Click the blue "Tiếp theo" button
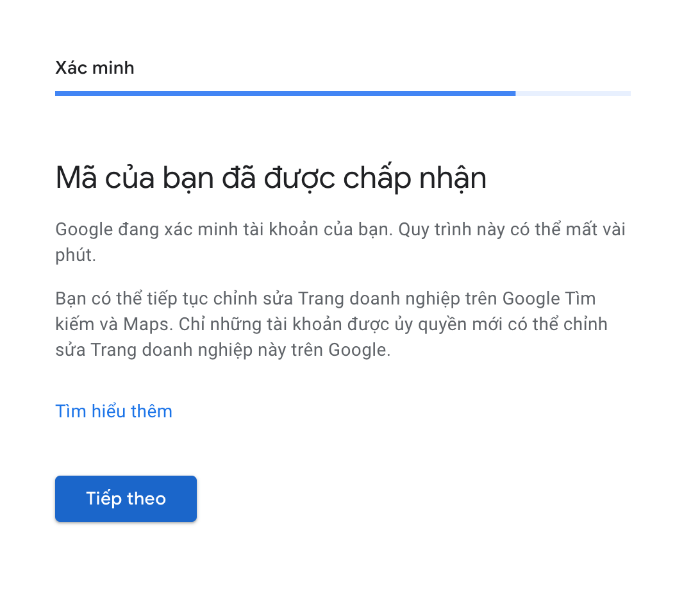This screenshot has width=700, height=609. [x=126, y=499]
